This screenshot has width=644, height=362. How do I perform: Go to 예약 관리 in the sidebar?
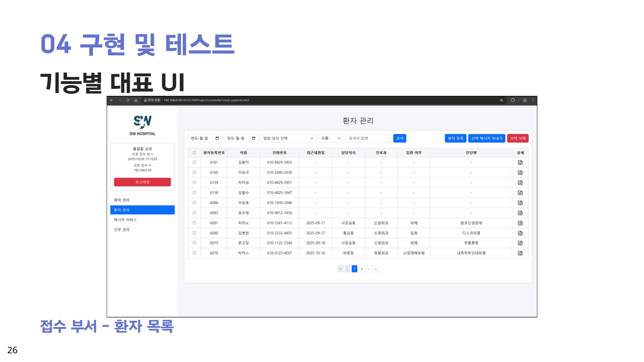click(122, 200)
